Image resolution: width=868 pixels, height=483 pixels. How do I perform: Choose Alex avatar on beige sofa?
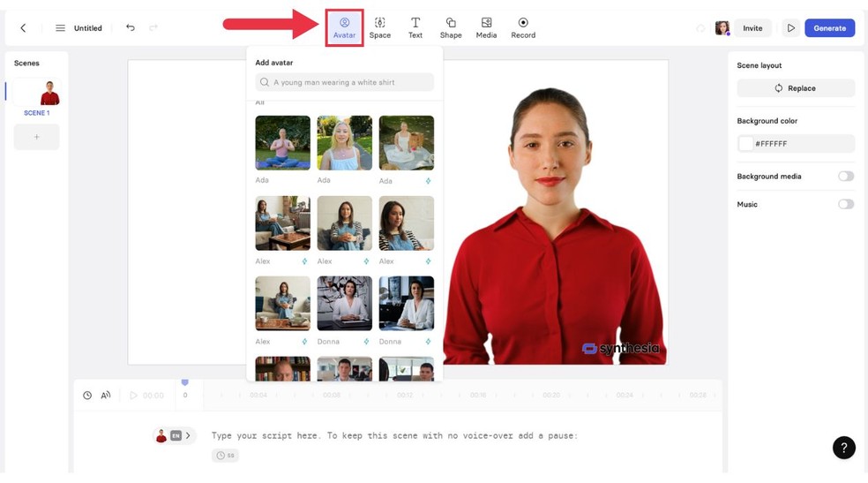coord(282,303)
